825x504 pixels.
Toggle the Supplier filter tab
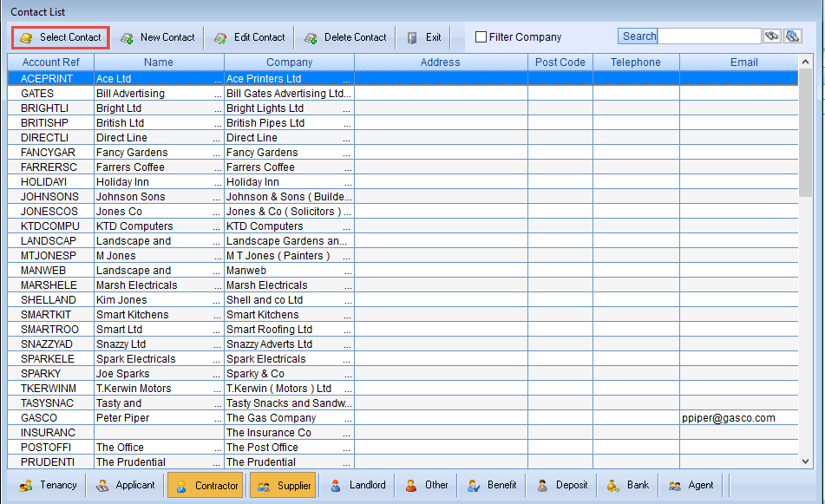(x=283, y=485)
